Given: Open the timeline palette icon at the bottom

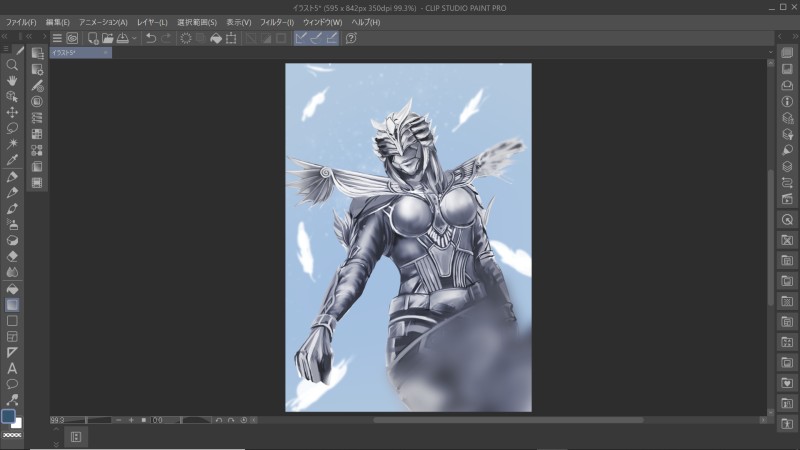Looking at the screenshot, I should [x=76, y=437].
